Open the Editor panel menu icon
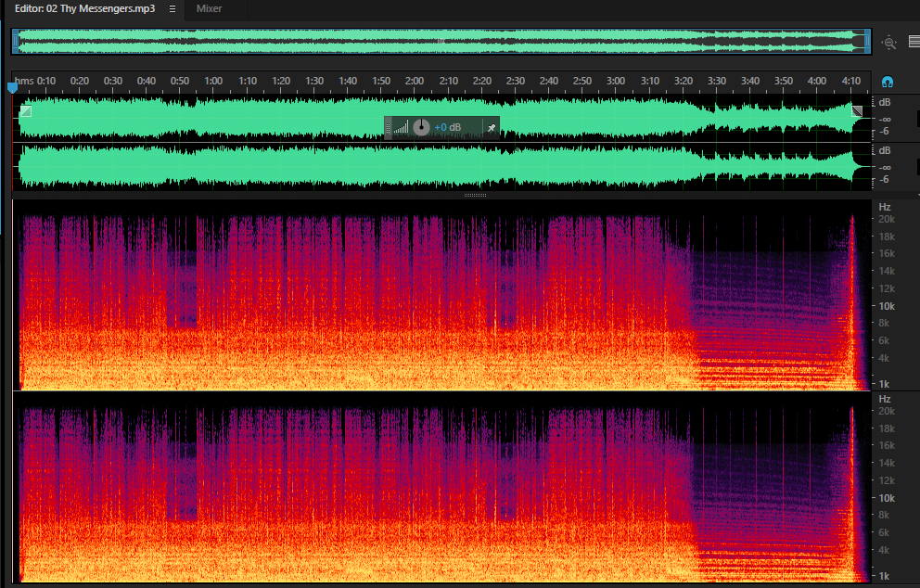920x588 pixels. click(x=172, y=8)
